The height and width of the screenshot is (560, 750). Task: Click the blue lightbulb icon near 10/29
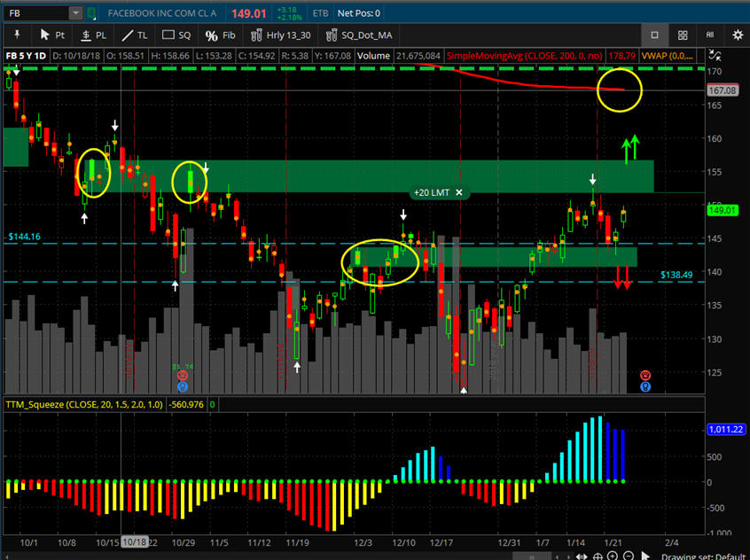coord(183,386)
